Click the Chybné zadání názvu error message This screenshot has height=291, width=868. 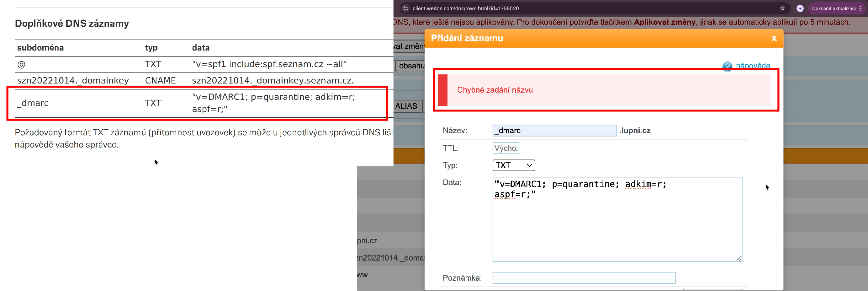click(495, 90)
